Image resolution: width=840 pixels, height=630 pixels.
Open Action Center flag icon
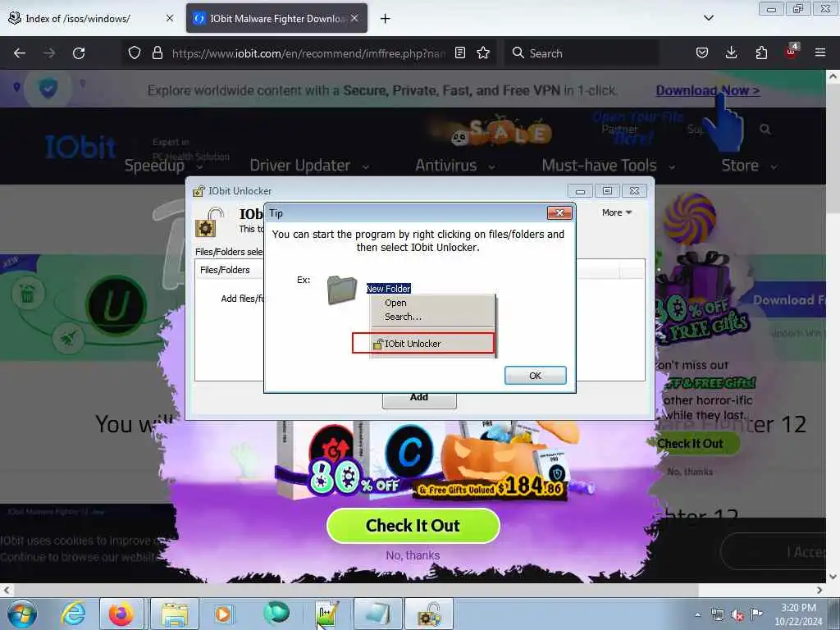coord(756,614)
